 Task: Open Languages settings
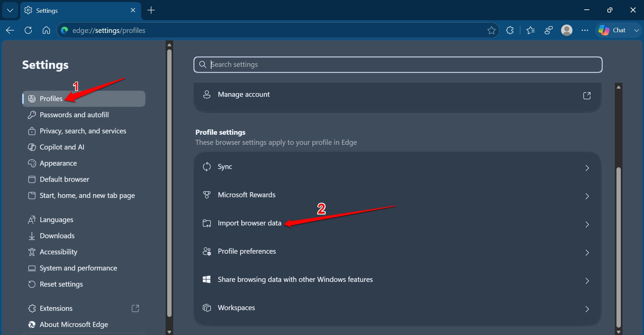[84, 220]
